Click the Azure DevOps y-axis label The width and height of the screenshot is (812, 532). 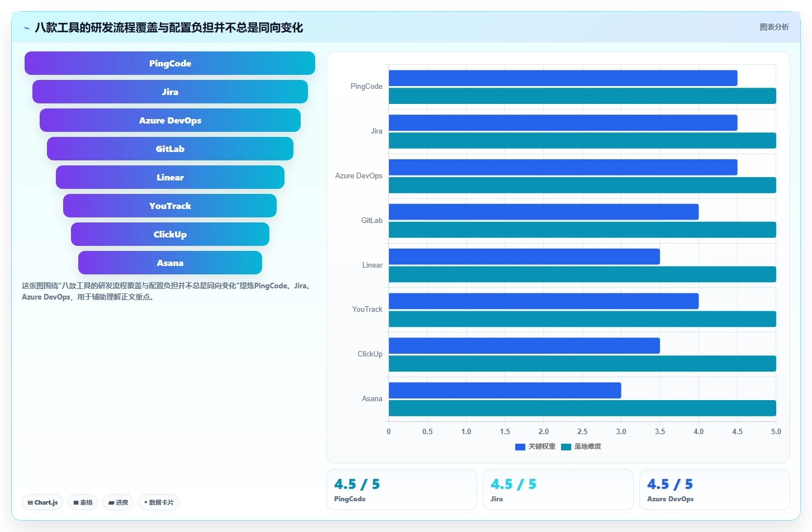coord(359,176)
